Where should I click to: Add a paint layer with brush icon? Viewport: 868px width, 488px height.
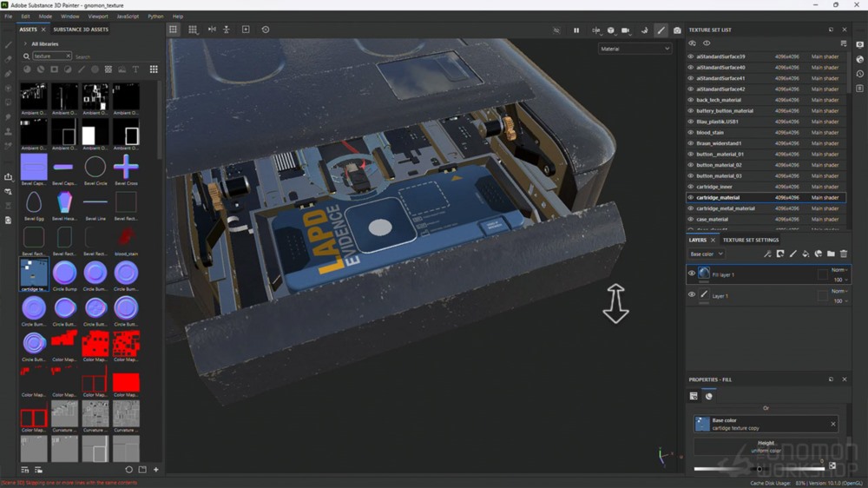pos(792,254)
